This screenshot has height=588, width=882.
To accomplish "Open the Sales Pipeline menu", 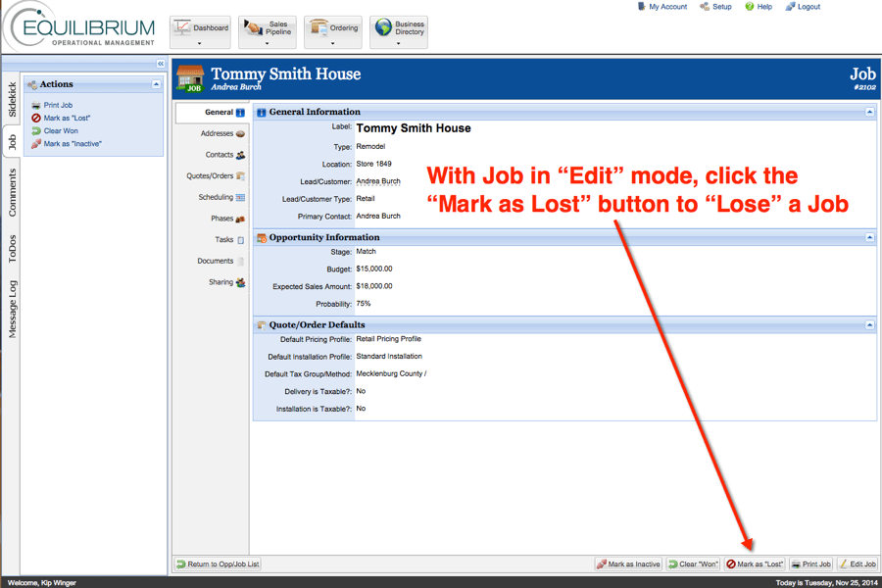I will [x=268, y=32].
